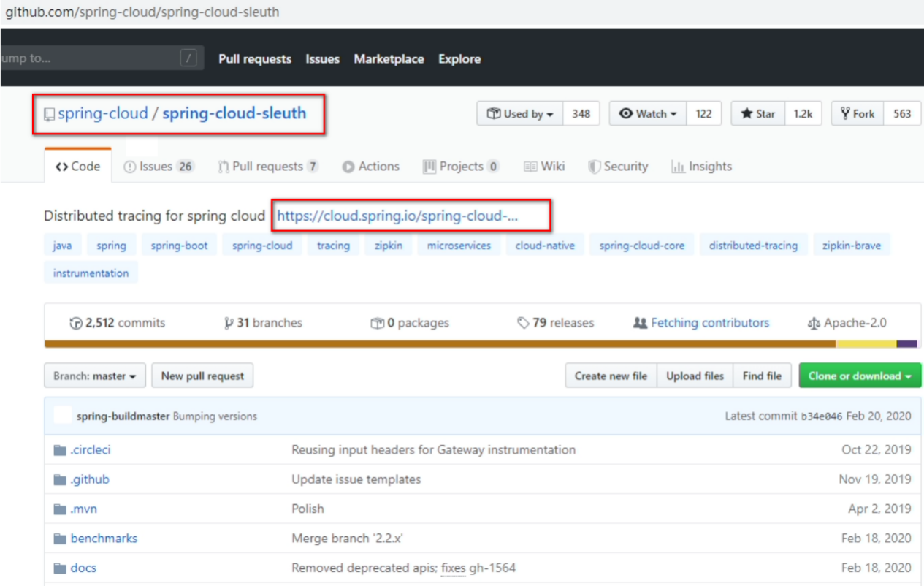The image size is (924, 586).
Task: Click the contributors people icon
Action: [640, 323]
